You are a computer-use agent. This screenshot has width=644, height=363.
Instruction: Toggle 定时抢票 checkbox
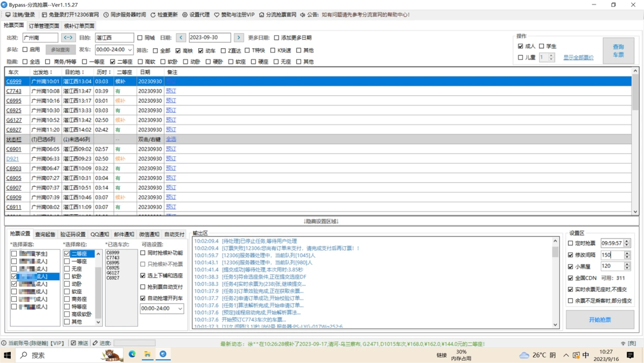click(x=570, y=243)
